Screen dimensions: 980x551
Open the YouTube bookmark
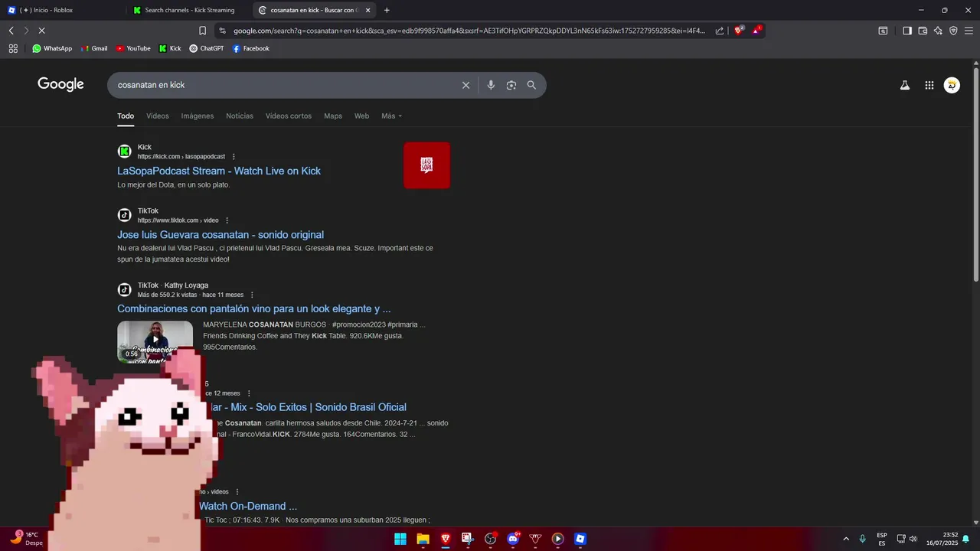coord(133,48)
